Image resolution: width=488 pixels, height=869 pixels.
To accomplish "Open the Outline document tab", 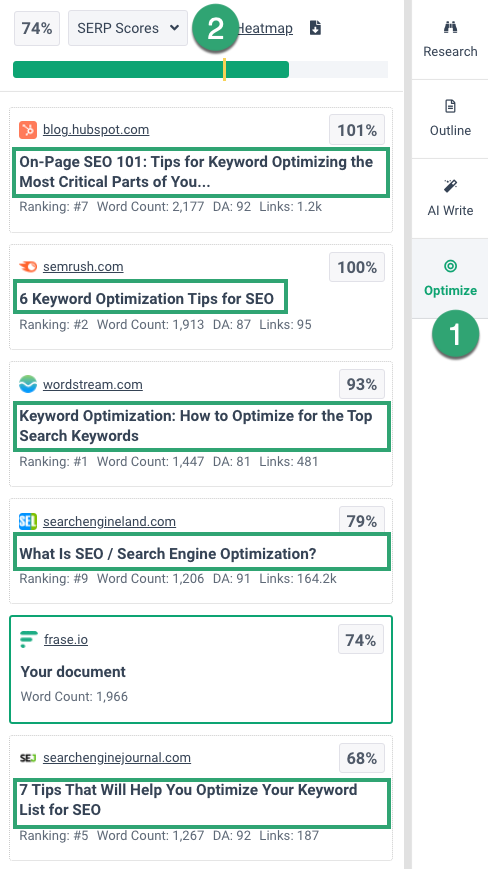I will 450,119.
